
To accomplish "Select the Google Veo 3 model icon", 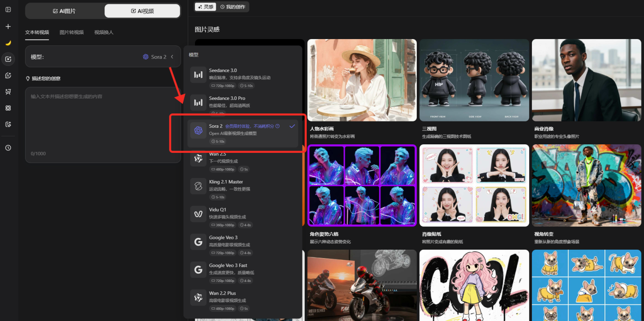I will (198, 242).
